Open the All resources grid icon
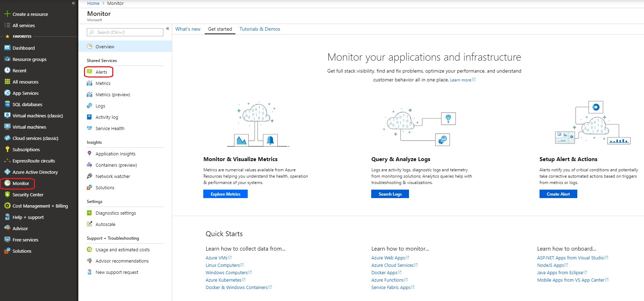 coord(7,81)
